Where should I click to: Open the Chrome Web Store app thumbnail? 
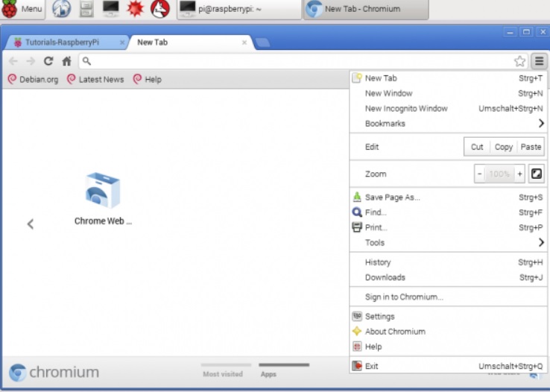click(103, 198)
